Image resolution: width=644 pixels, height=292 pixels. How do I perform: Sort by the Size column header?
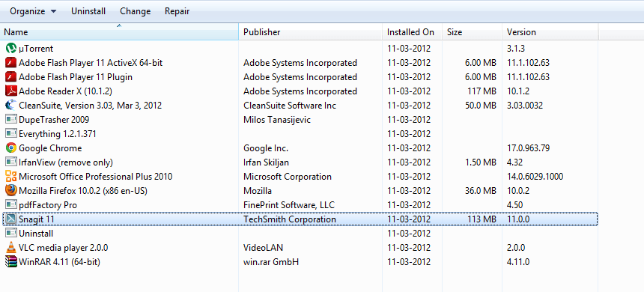pos(472,32)
